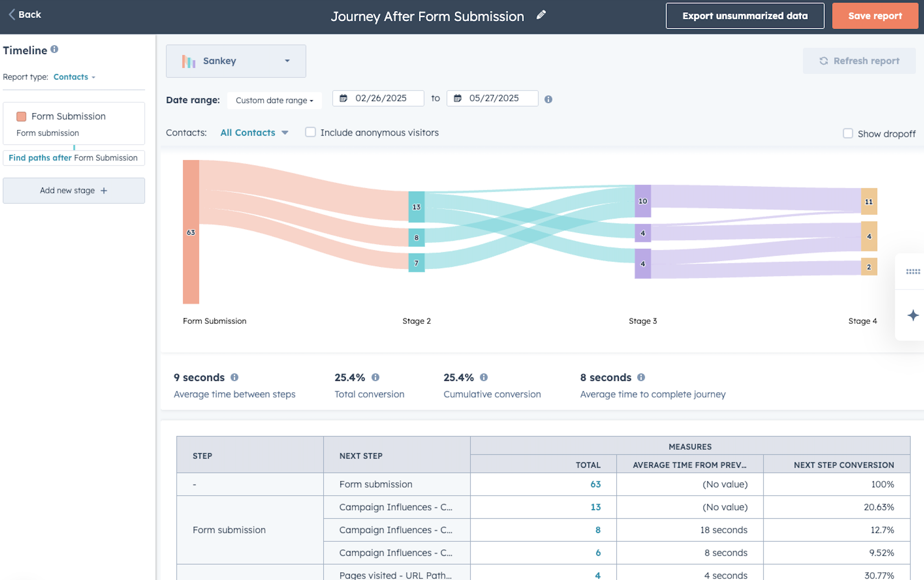Viewport: 924px width, 580px height.
Task: Open the info tooltip beside the date range
Action: pos(548,99)
